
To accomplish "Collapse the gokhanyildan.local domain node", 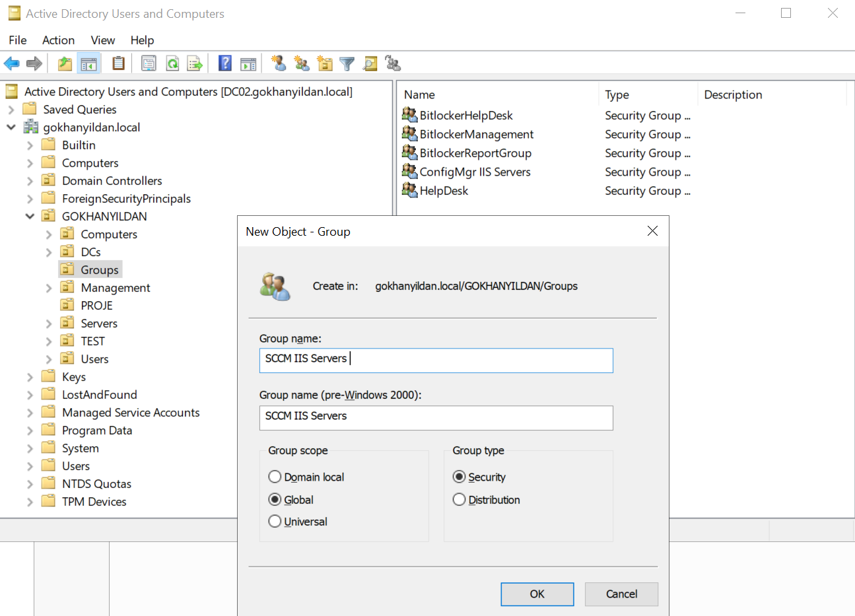I will coord(11,127).
